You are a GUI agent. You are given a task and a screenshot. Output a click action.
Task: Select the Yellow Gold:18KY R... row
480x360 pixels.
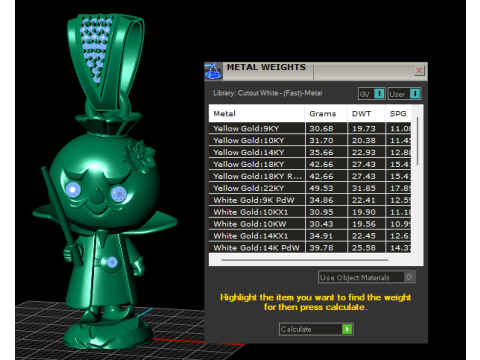[310, 176]
